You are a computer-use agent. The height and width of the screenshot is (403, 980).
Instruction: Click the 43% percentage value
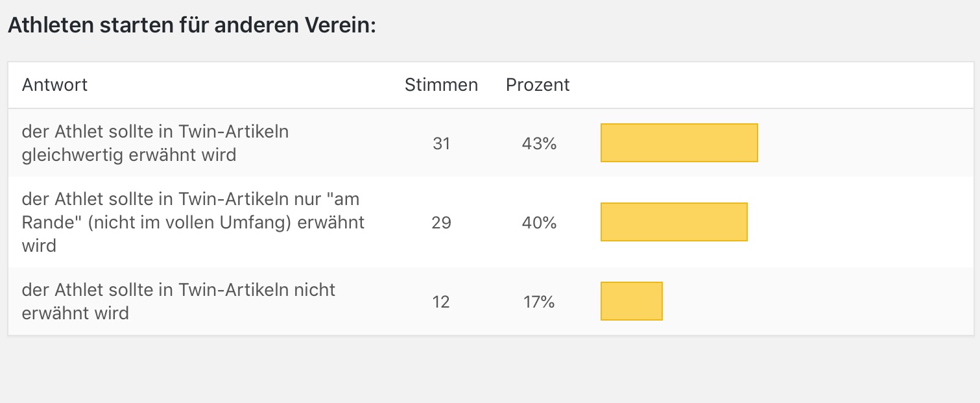(x=539, y=143)
